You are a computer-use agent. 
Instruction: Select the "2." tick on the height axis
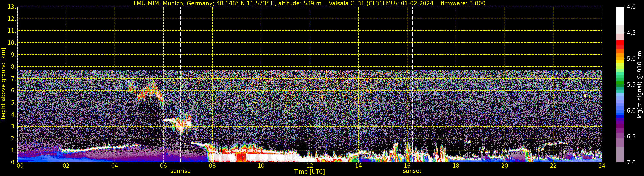point(13,138)
